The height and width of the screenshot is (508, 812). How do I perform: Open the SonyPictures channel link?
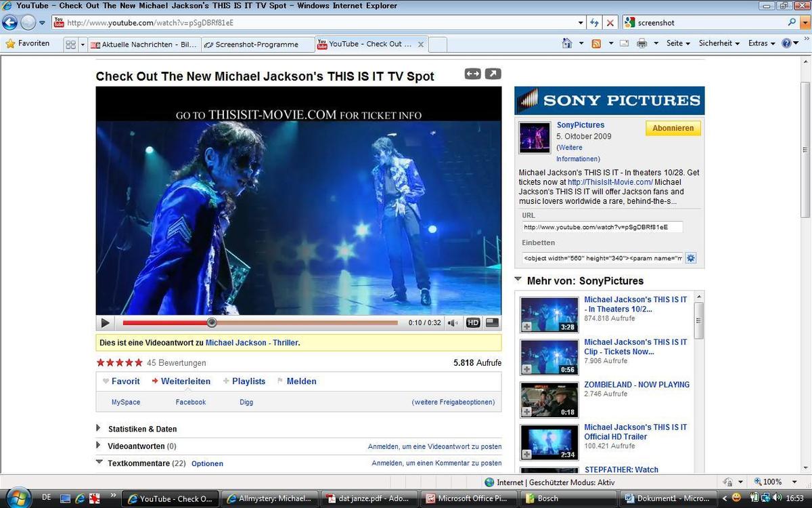[x=581, y=125]
